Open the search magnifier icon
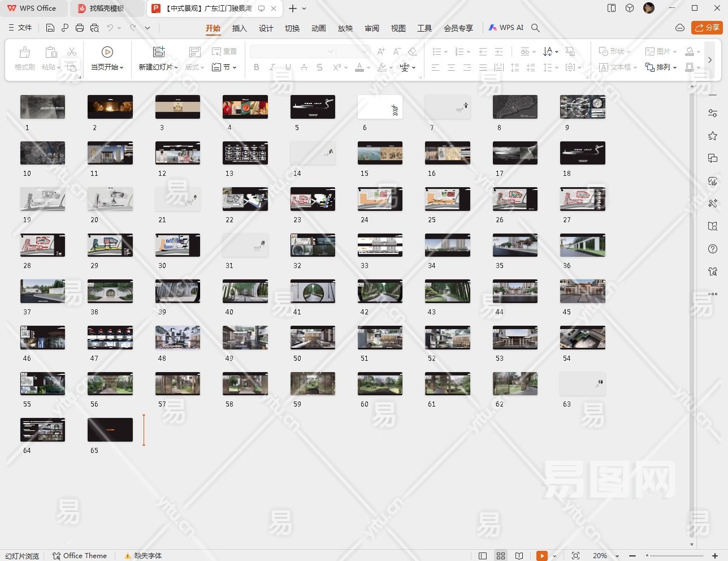Viewport: 728px width, 561px height. [535, 28]
